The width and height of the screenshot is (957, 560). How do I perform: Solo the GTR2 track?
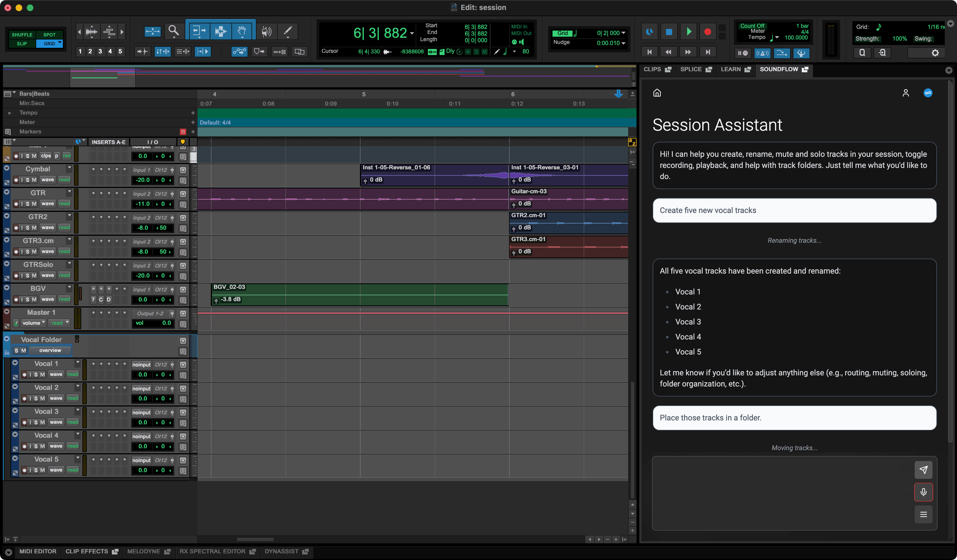click(28, 228)
